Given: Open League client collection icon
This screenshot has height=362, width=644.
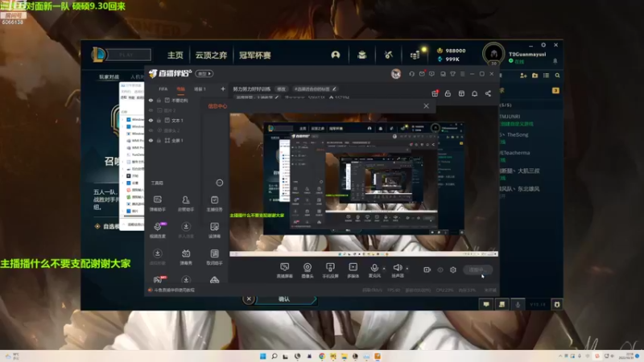Looking at the screenshot, I should pos(361,55).
